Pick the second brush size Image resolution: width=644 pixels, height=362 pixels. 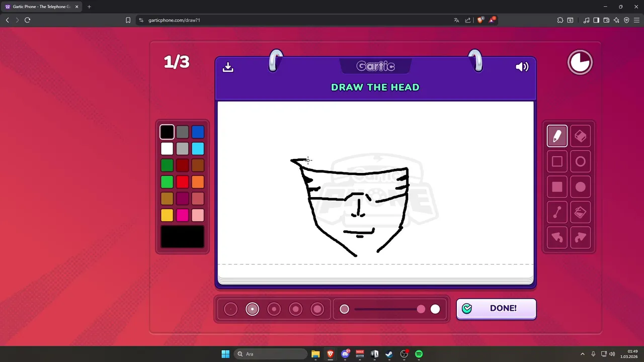252,309
